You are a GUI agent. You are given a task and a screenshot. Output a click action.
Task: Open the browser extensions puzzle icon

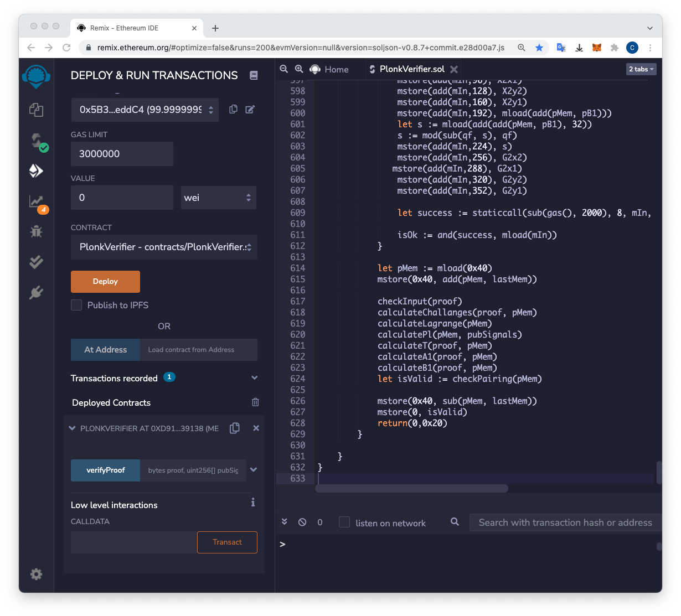(615, 48)
